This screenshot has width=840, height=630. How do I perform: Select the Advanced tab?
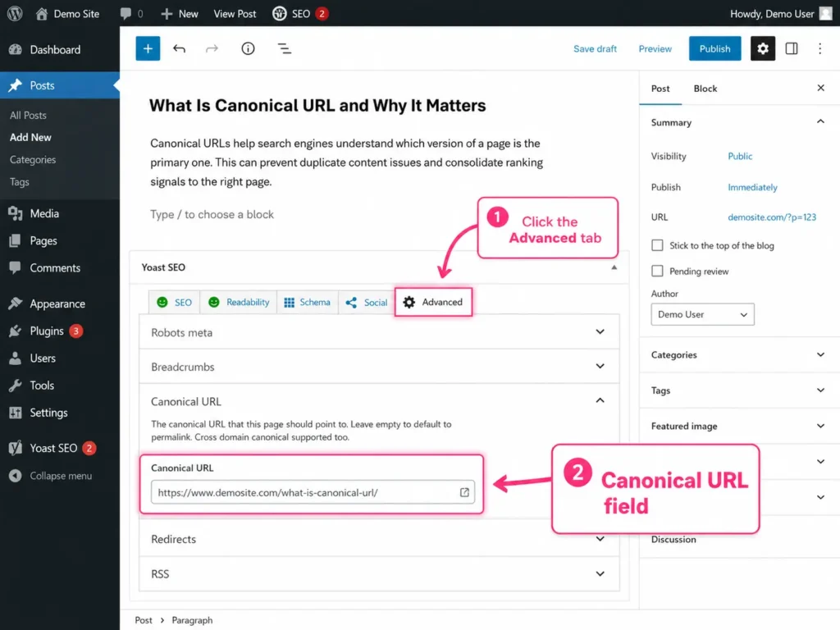(433, 302)
